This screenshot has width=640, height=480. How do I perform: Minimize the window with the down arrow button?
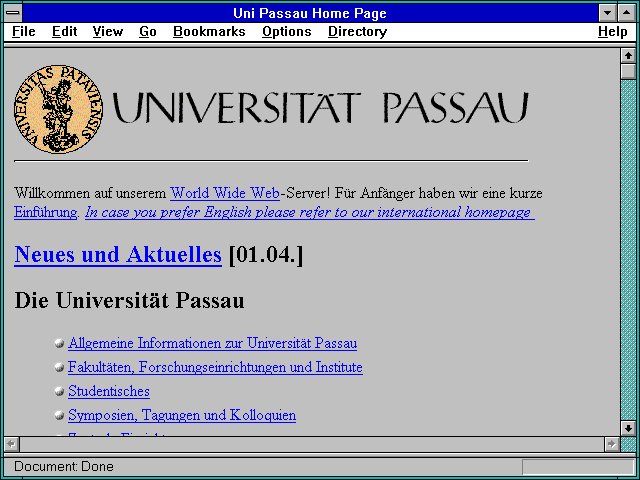click(607, 13)
